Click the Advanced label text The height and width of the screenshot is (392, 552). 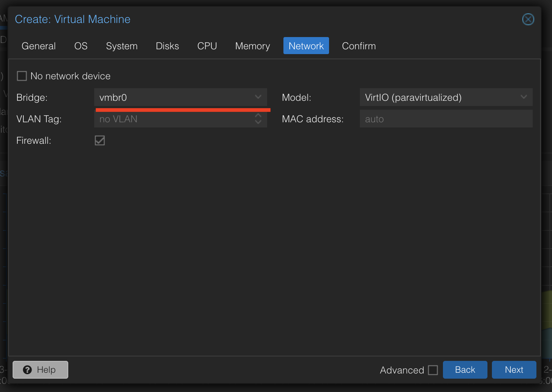coord(402,370)
